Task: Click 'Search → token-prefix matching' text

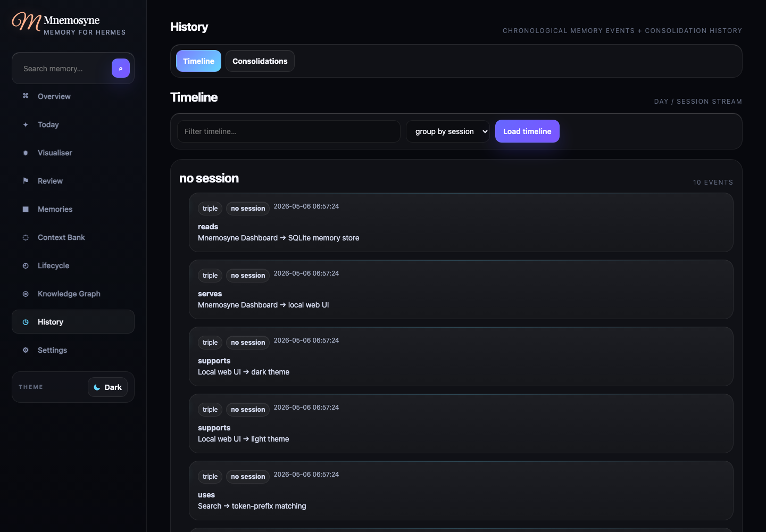Action: tap(252, 506)
